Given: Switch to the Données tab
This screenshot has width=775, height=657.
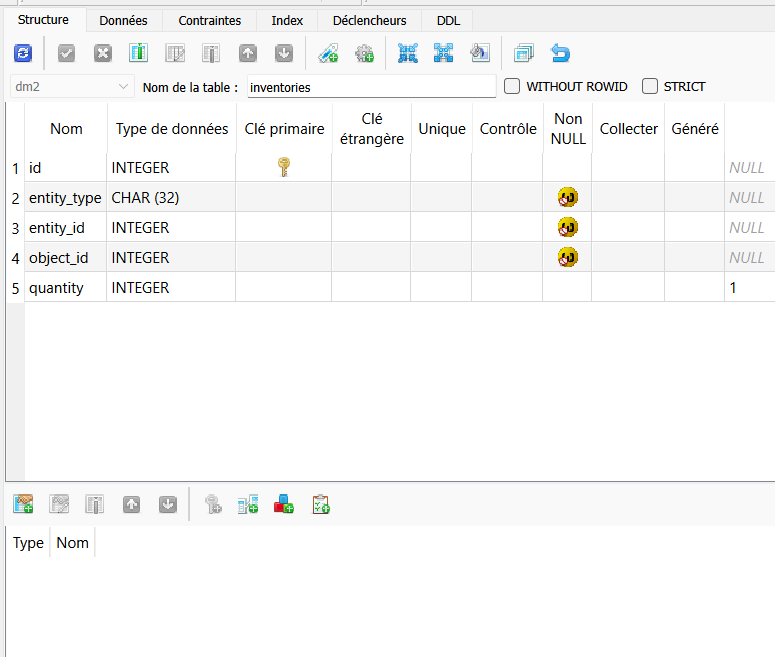Looking at the screenshot, I should coord(123,20).
